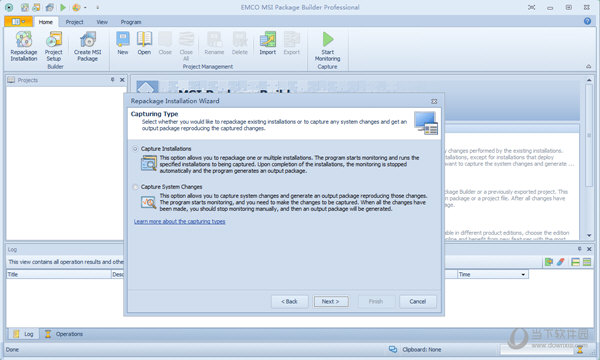Image resolution: width=600 pixels, height=360 pixels.
Task: Switch to the View ribbon tab
Action: pos(102,22)
